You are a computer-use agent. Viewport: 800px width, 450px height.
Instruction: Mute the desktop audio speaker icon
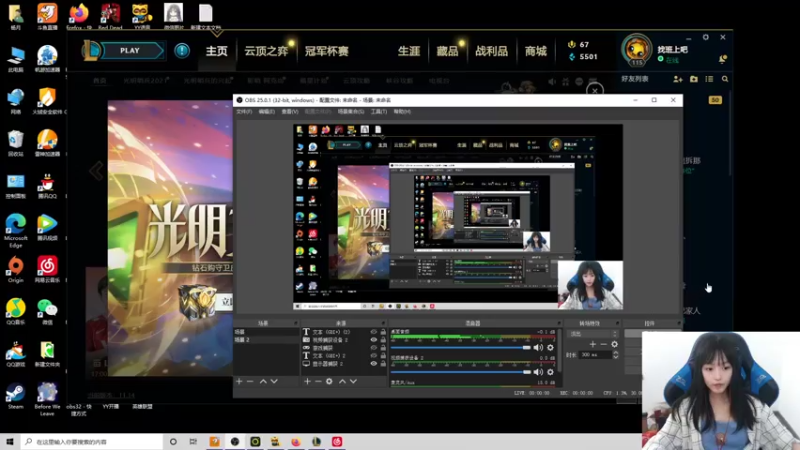[538, 348]
